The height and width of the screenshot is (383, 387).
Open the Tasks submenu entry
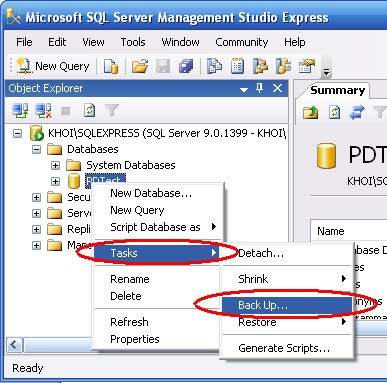(x=157, y=253)
